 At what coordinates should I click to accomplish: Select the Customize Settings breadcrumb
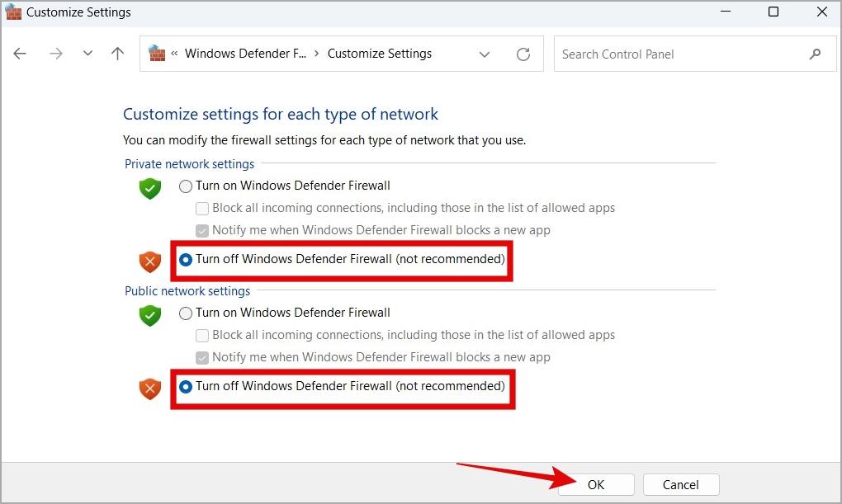click(380, 53)
